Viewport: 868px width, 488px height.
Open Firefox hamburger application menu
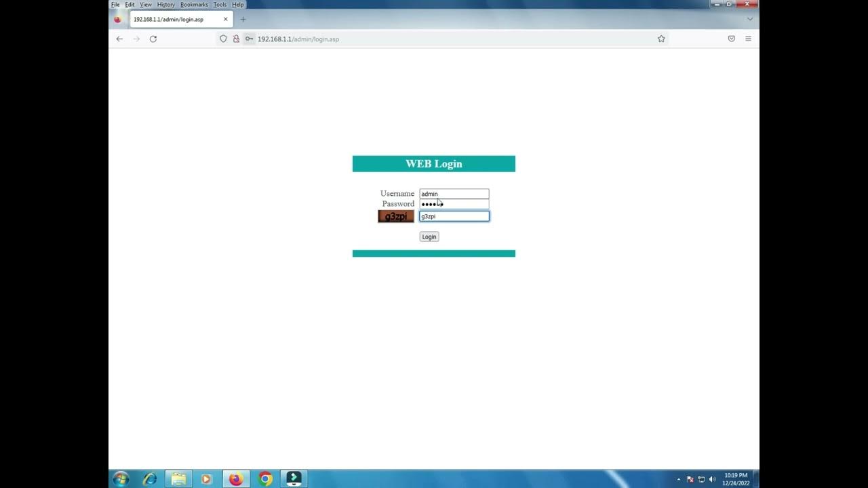click(748, 39)
